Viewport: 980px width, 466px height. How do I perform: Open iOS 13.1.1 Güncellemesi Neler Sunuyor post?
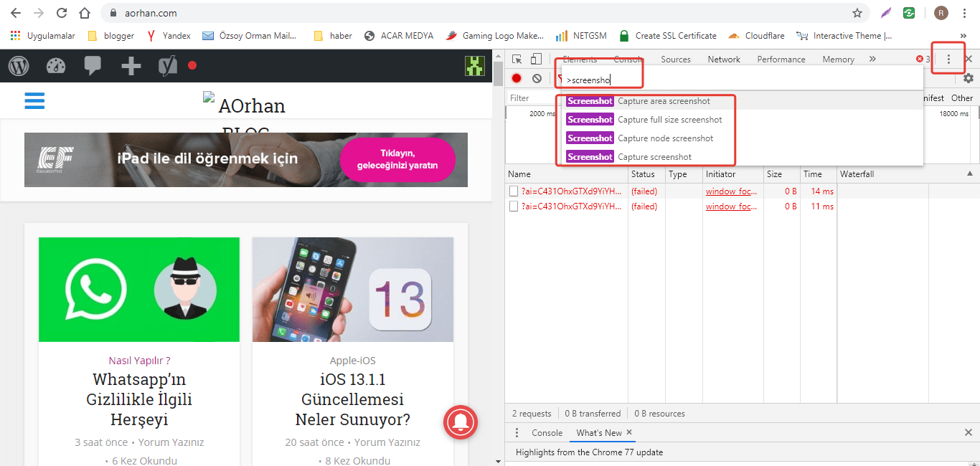[x=353, y=399]
